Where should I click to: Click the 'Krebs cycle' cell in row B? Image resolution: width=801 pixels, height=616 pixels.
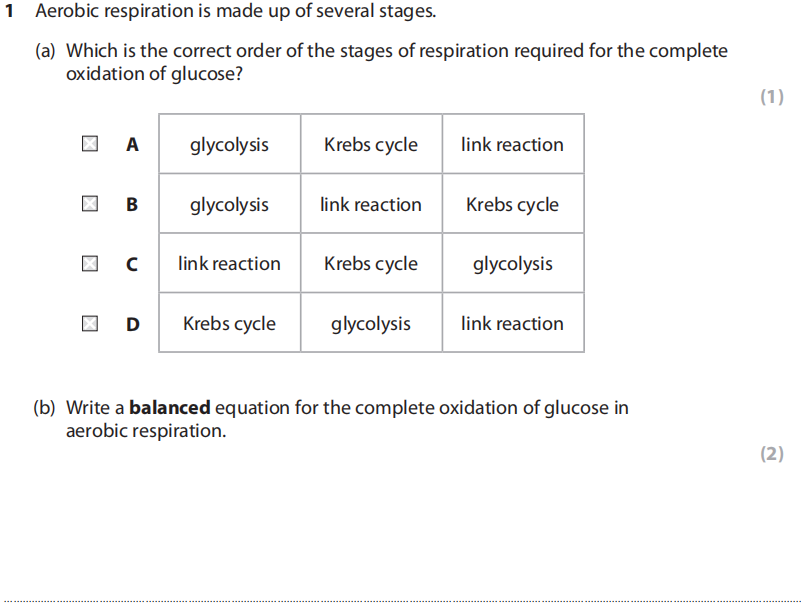pos(512,205)
